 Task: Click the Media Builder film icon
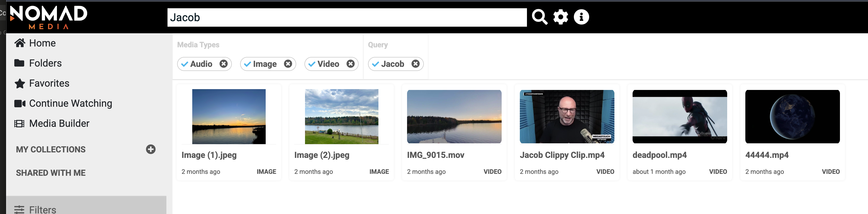point(19,124)
